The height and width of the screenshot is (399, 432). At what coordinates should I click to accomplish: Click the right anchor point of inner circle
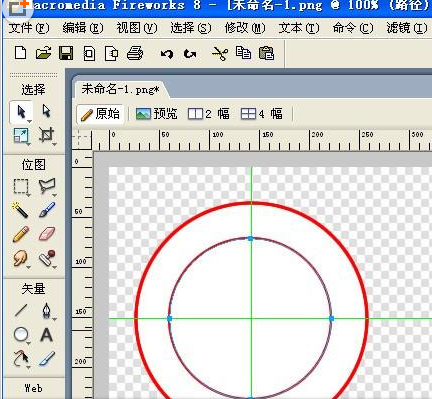[331, 319]
